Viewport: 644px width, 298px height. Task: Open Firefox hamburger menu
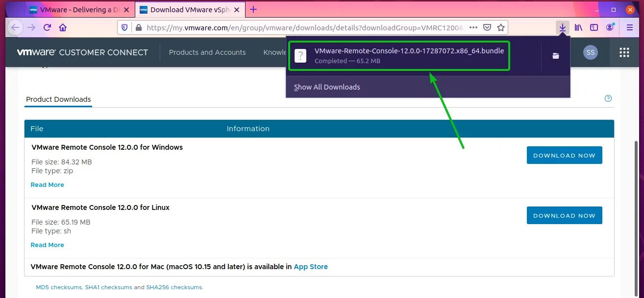pyautogui.click(x=630, y=28)
